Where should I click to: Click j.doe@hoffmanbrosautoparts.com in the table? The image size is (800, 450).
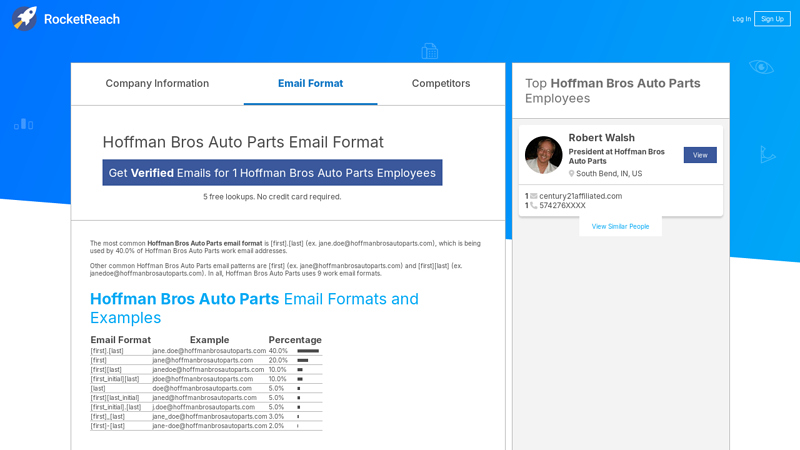(204, 407)
